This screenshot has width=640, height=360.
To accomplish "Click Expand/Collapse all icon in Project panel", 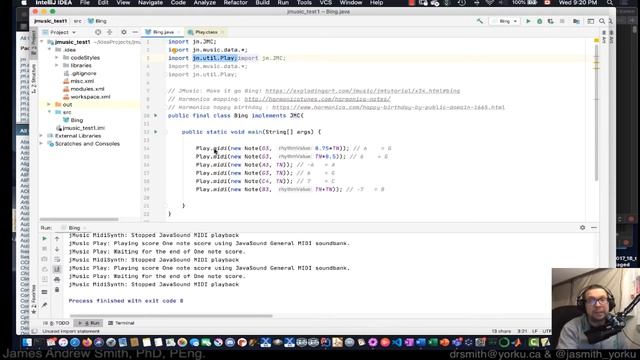I will 109,32.
